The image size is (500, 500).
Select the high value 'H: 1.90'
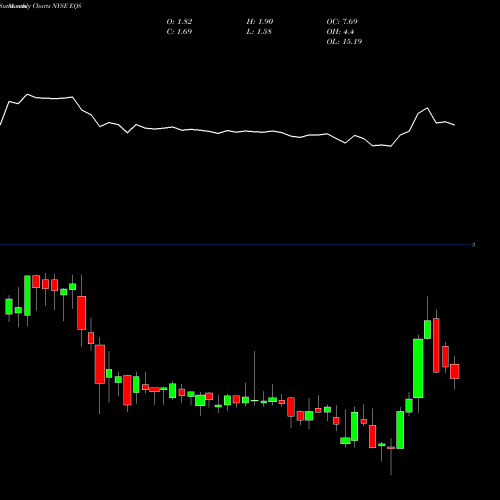pos(260,22)
